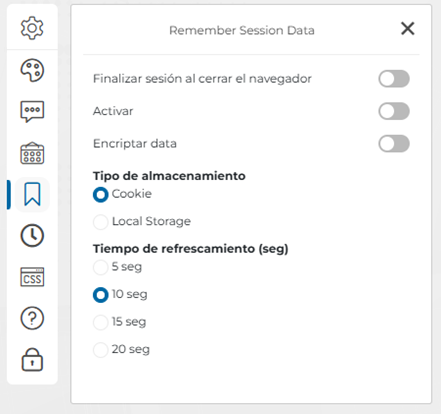
Task: Open the calendar icon in sidebar
Action: (32, 153)
